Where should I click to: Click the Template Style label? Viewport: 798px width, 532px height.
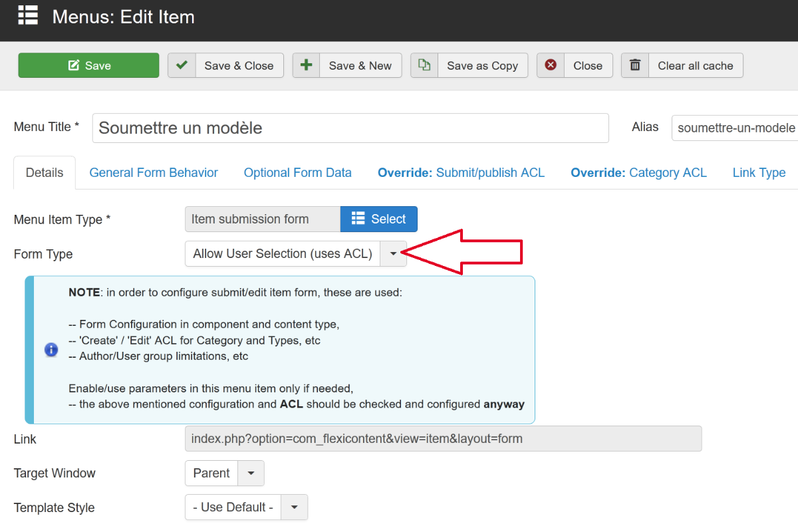pos(54,507)
